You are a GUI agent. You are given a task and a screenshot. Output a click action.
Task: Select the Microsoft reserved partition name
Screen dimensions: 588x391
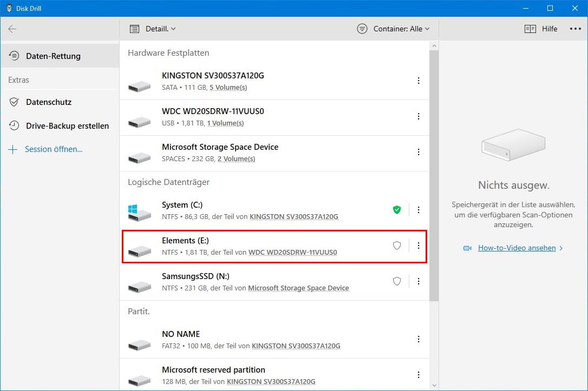[213, 370]
